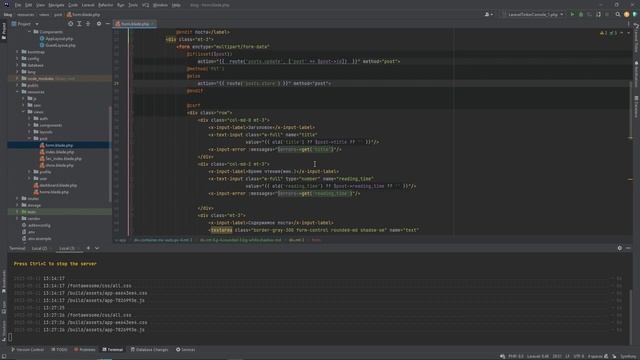
Task: Open the Run menu
Action: 120,5
